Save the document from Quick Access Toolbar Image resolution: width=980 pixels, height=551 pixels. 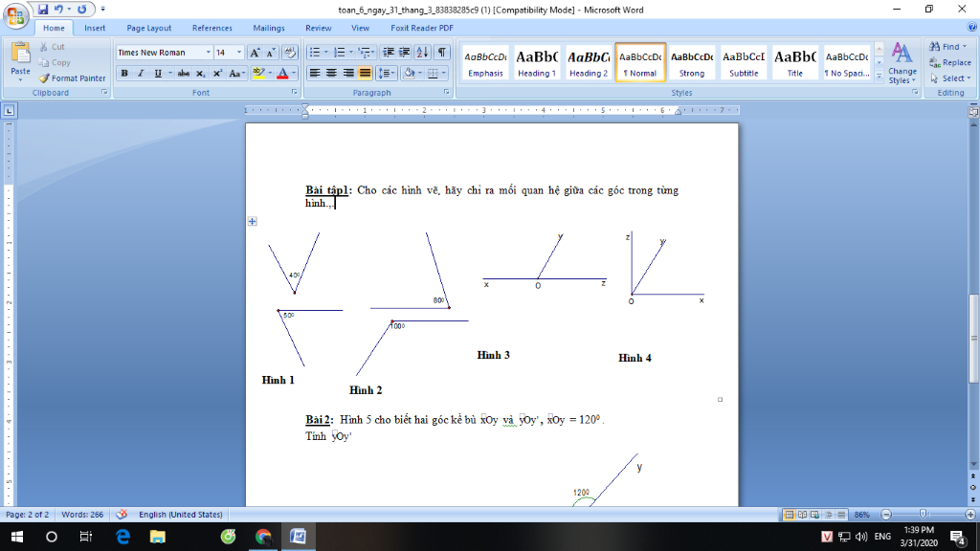[42, 10]
